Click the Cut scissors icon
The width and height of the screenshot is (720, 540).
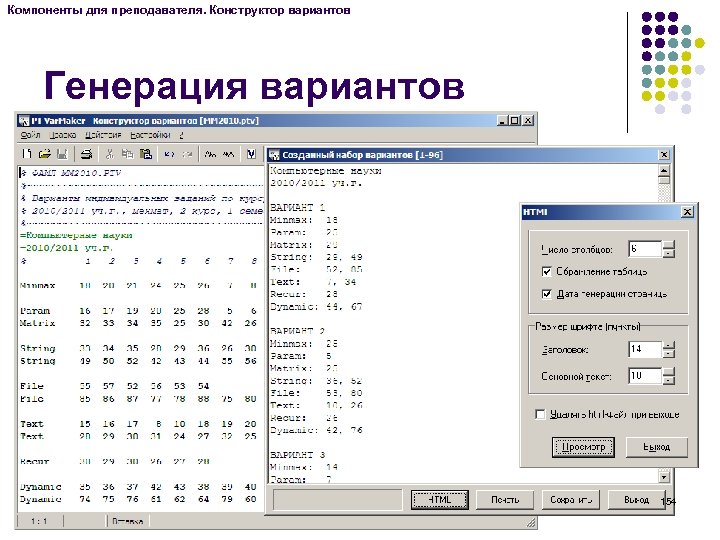[x=109, y=154]
